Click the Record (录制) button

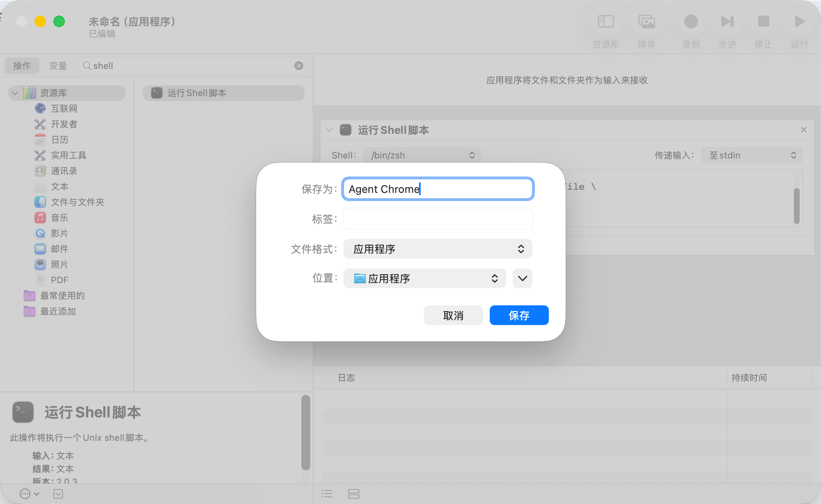(x=691, y=21)
